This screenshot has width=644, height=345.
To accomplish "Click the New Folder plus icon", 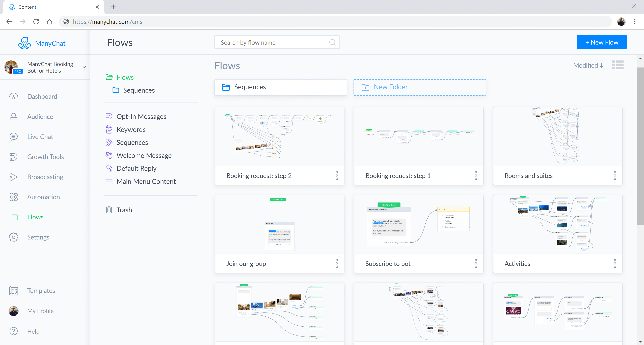I will click(365, 87).
